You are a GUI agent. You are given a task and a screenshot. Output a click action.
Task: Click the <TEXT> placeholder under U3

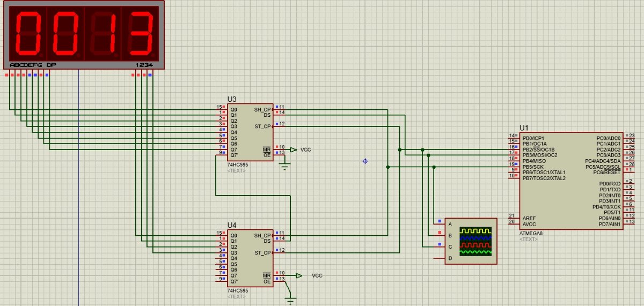(x=236, y=170)
